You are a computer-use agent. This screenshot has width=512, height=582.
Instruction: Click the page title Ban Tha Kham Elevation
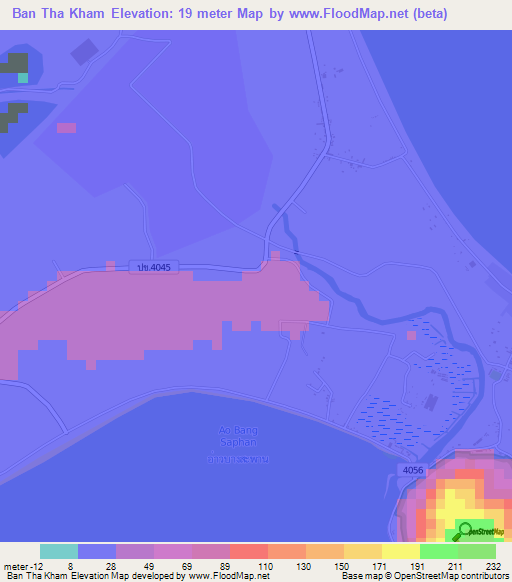pyautogui.click(x=229, y=13)
